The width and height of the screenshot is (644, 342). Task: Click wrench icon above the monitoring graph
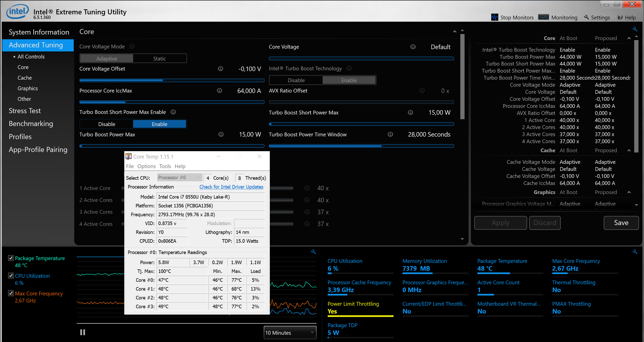coord(313,252)
